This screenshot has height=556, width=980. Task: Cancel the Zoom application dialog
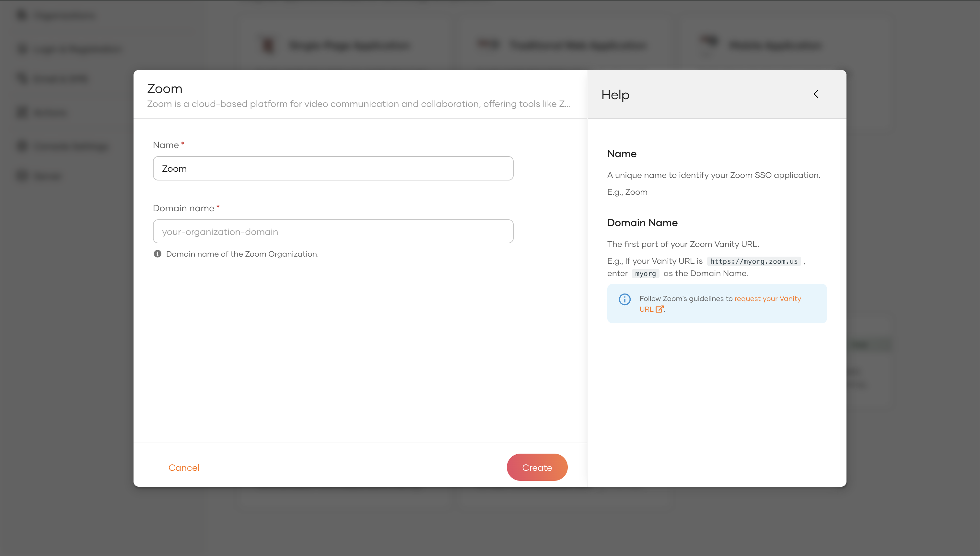coord(184,468)
